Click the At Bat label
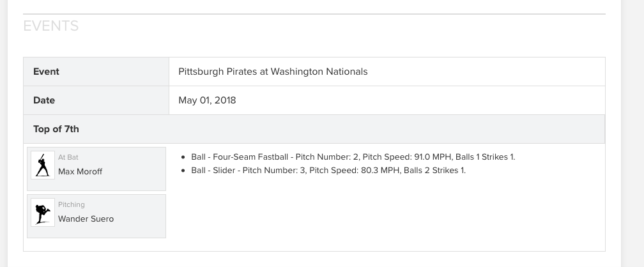 click(68, 157)
